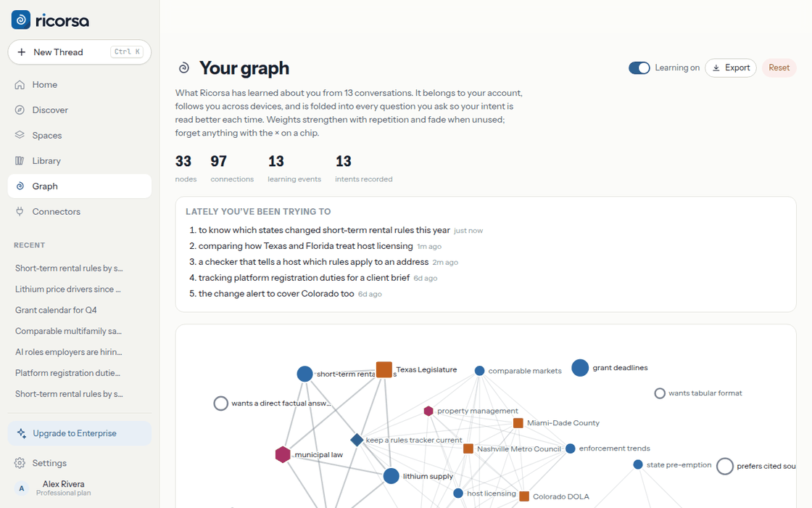Screen dimensions: 812x508
Task: Reset the learned graph
Action: (779, 68)
